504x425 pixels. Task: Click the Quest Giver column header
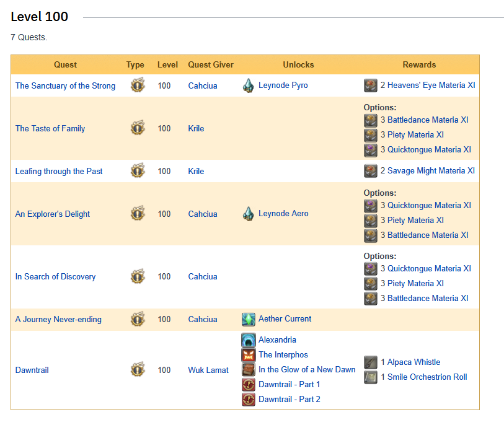click(x=211, y=64)
